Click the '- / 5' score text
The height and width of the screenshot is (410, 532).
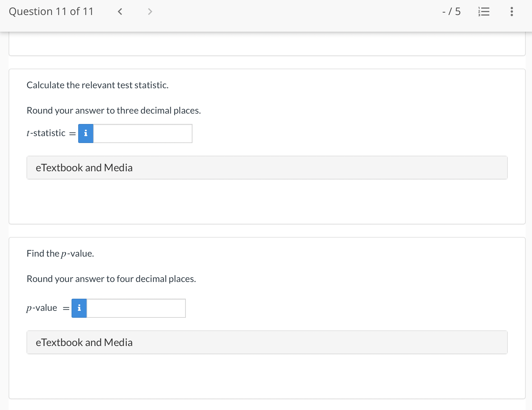point(452,12)
